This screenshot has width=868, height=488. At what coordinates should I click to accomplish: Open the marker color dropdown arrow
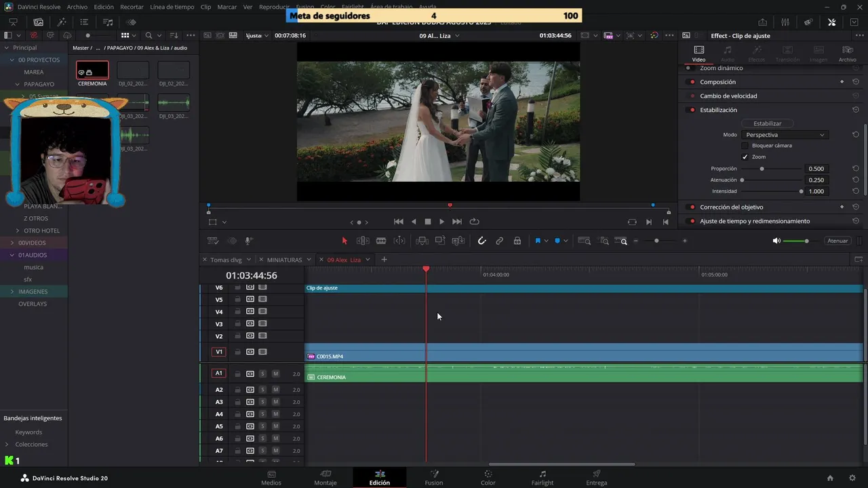click(566, 241)
